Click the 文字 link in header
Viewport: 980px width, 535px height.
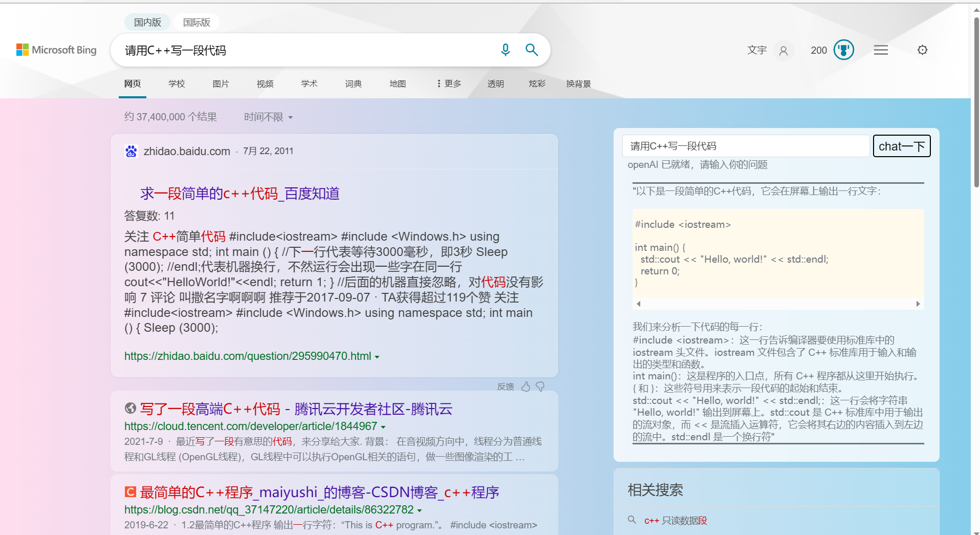757,50
